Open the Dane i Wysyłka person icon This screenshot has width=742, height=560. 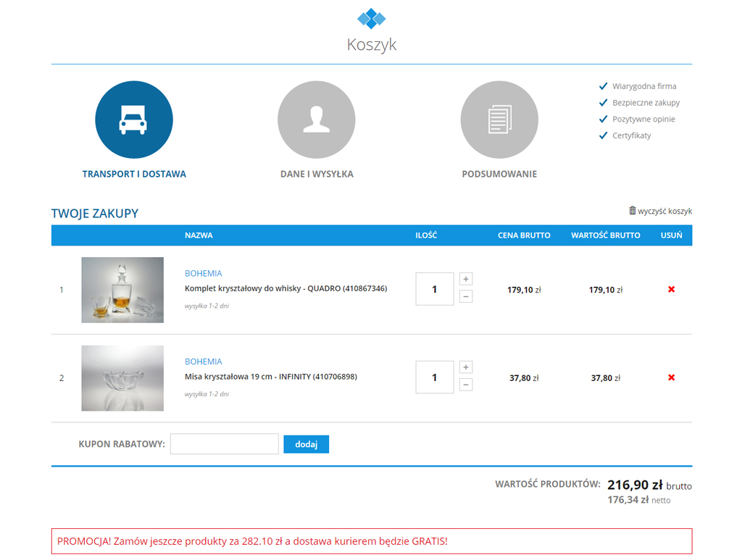tap(316, 120)
